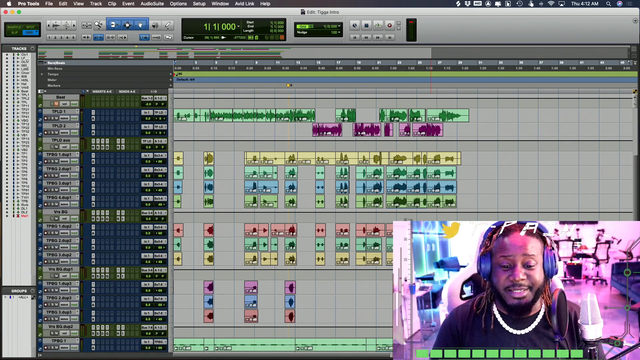Click the purple TPLD 2 audio clip
The height and width of the screenshot is (360, 640).
(327, 130)
